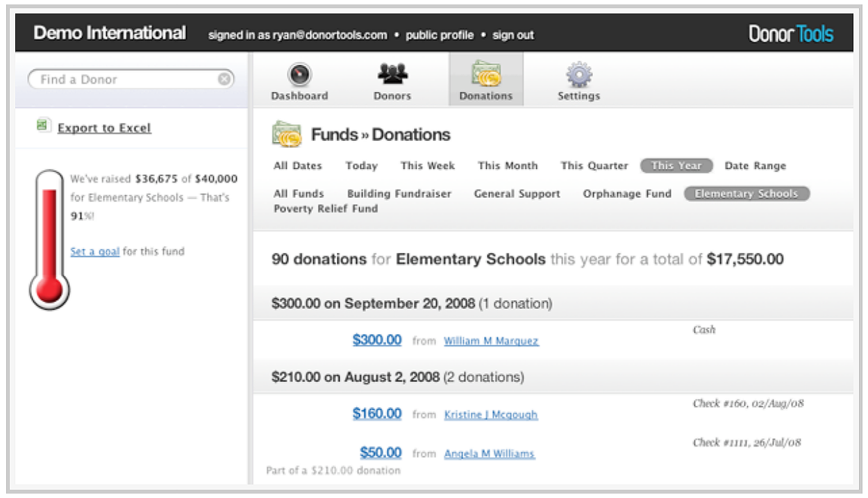Choose the This Quarter filter

594,166
